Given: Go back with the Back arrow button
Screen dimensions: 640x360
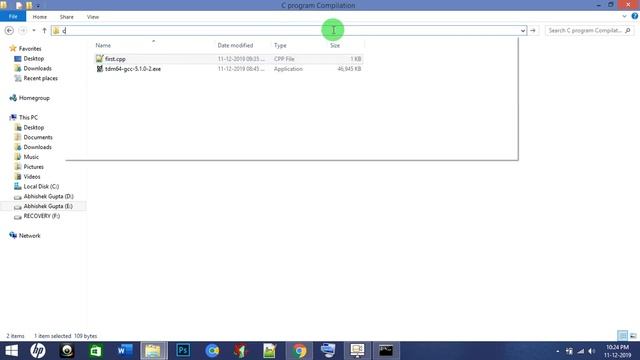Looking at the screenshot, I should click(x=9, y=31).
